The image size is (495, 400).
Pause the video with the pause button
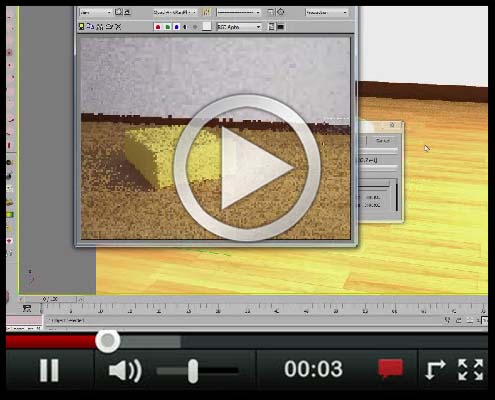coord(49,370)
